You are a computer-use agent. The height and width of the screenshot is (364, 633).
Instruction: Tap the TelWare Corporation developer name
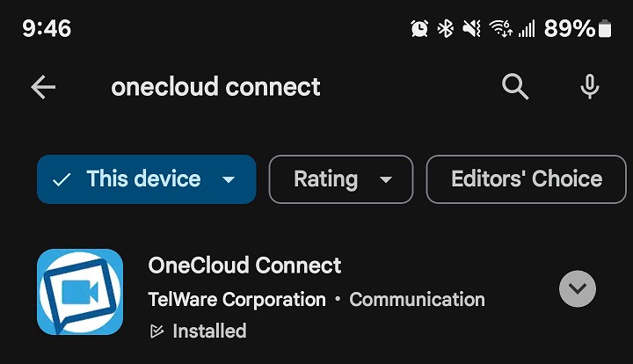click(x=237, y=300)
